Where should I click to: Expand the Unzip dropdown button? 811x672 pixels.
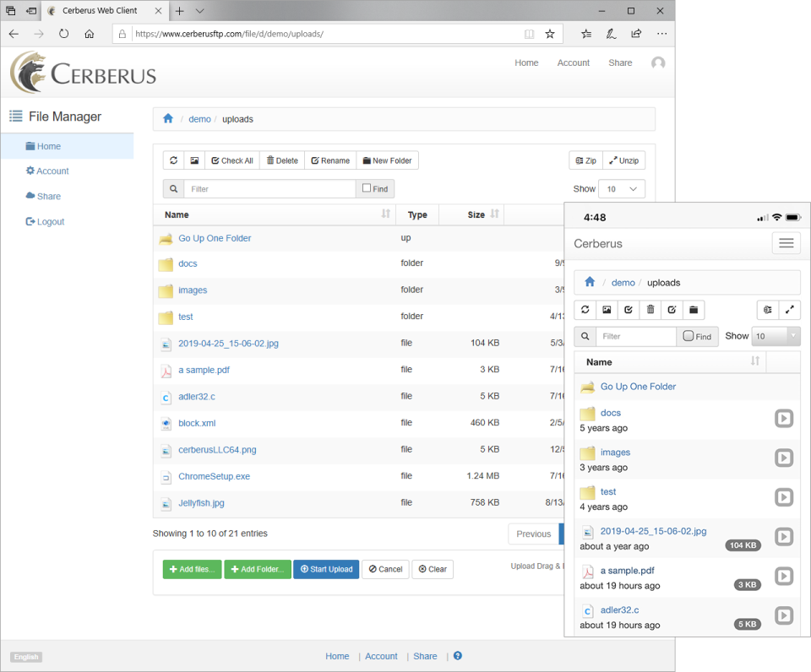click(623, 160)
